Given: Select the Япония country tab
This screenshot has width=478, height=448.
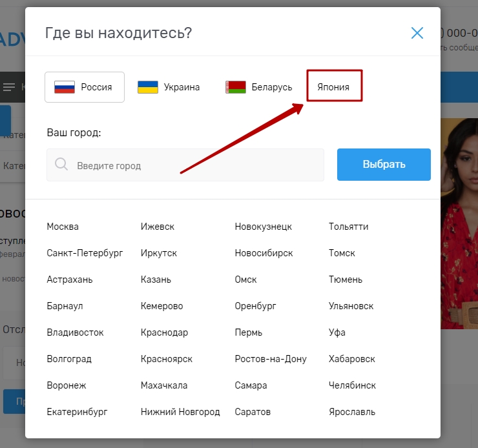Looking at the screenshot, I should point(333,87).
